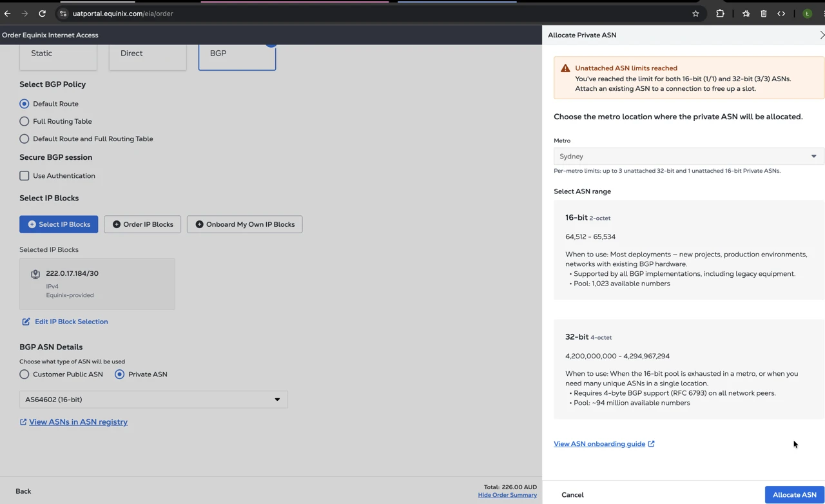Select Customer Public ASN radio button
The height and width of the screenshot is (504, 825).
[24, 374]
